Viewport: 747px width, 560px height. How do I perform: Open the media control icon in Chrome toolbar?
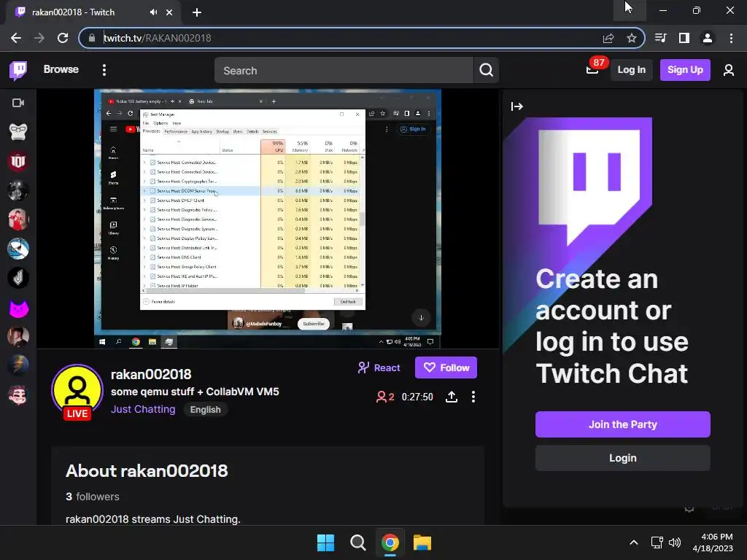tap(660, 38)
